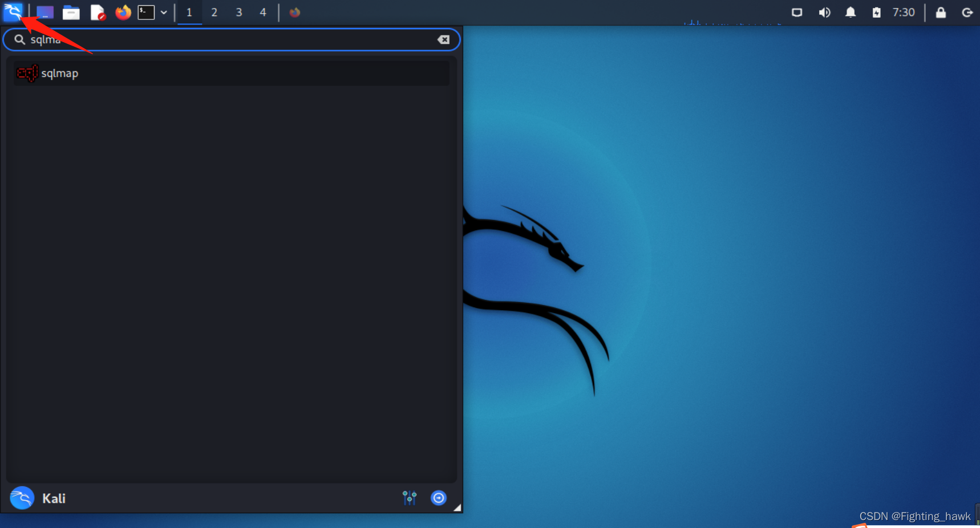Click the sqlmap red application icon
This screenshot has height=528, width=980.
27,74
